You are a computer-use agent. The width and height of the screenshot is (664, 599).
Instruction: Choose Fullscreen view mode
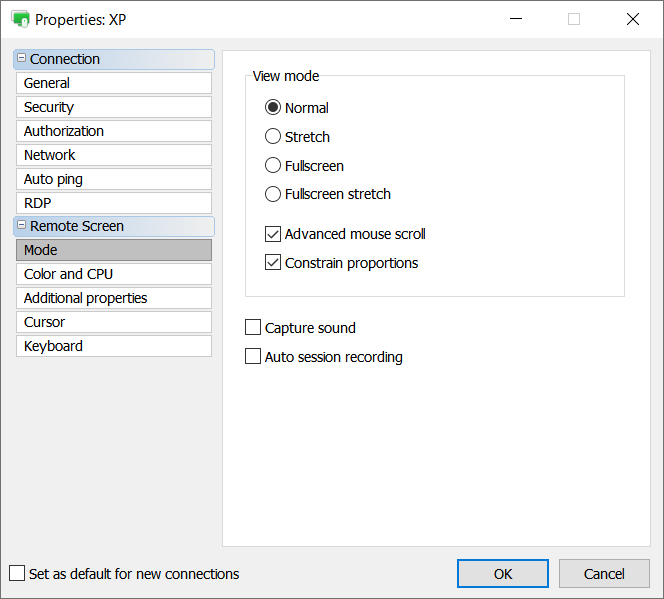click(x=273, y=166)
